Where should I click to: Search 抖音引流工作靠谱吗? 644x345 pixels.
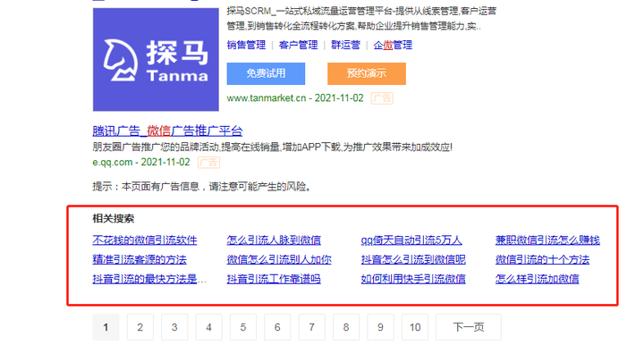point(274,279)
